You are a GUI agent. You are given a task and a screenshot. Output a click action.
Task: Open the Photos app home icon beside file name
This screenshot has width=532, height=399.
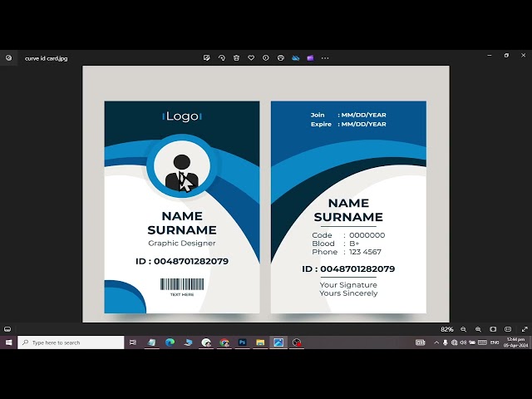[x=8, y=58]
